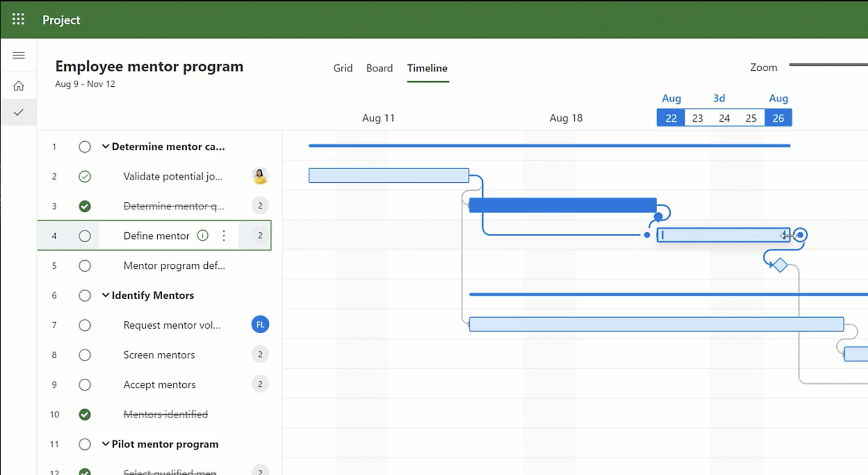Uncheck completed Mentors identified task

click(x=85, y=414)
